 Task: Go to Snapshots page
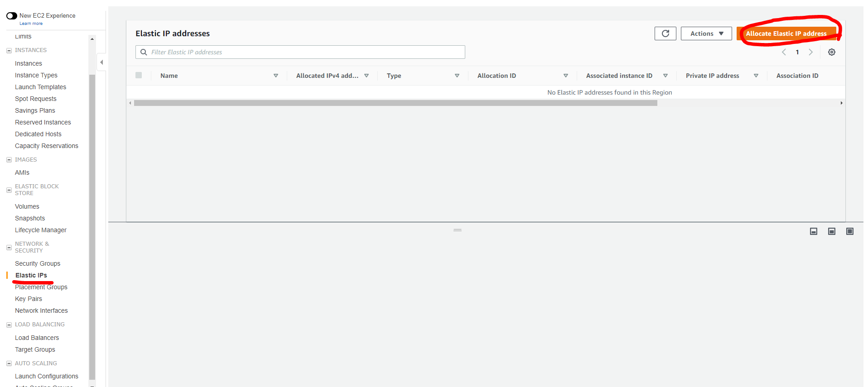click(30, 218)
